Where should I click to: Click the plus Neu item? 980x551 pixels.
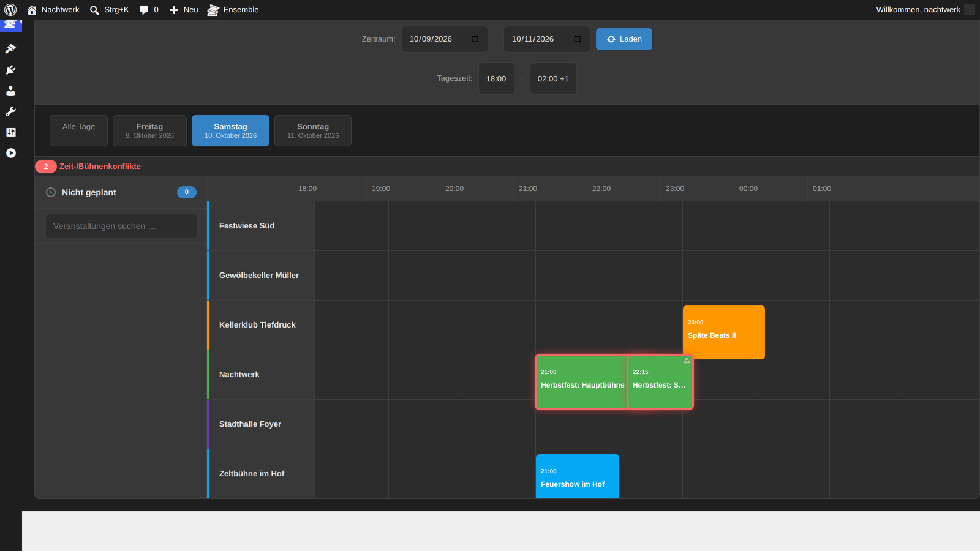tap(184, 10)
